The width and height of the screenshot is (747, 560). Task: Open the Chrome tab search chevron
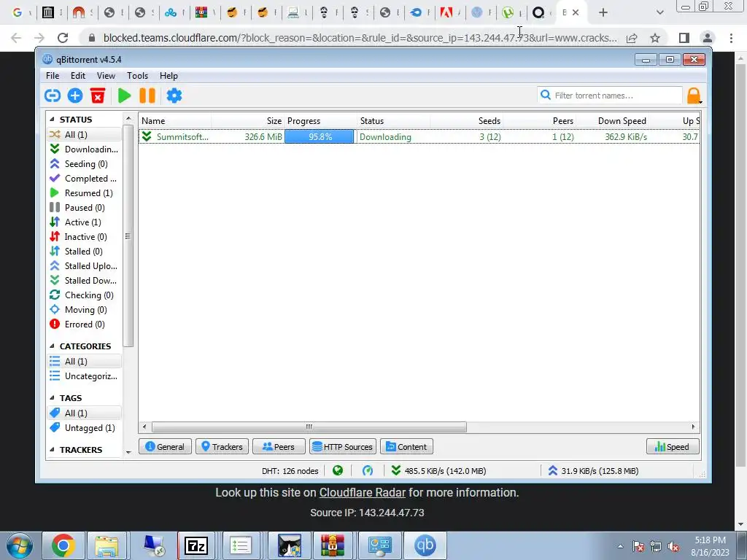(x=659, y=12)
